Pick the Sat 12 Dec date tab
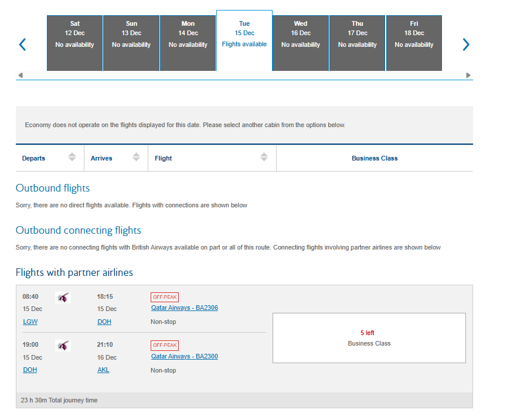 tap(74, 43)
